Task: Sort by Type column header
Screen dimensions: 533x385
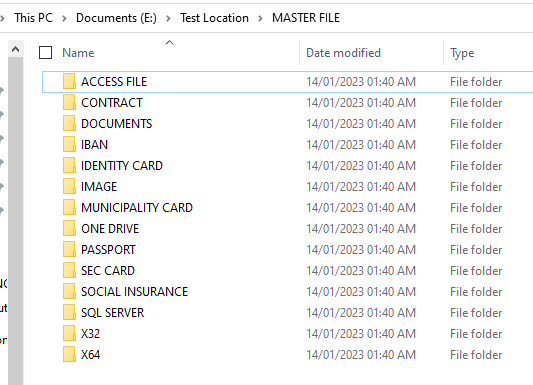Action: pos(462,53)
